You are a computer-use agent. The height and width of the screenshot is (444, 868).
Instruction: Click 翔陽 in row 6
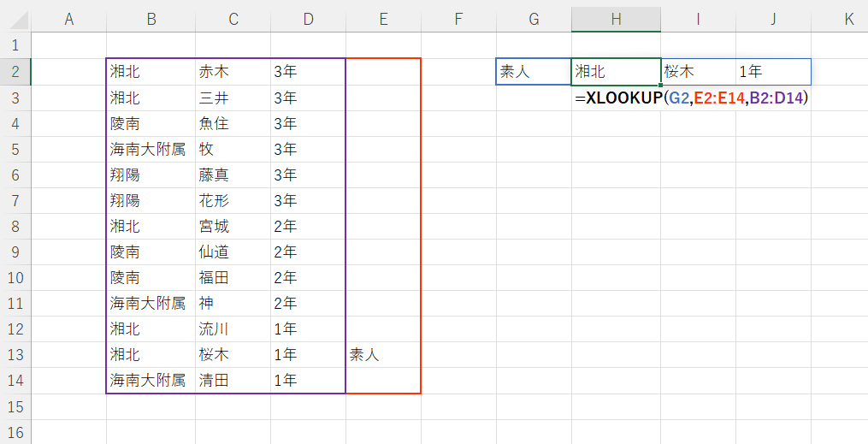point(125,175)
